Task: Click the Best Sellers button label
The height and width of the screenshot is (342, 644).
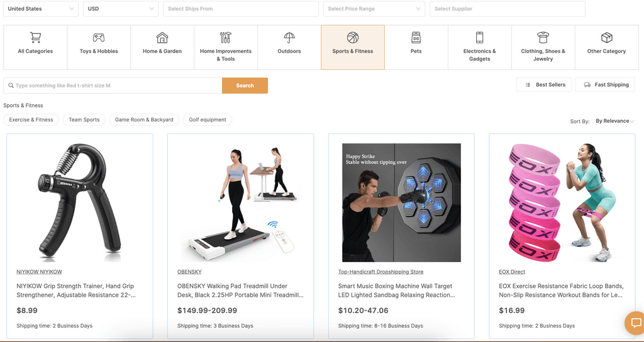Action: [x=550, y=85]
